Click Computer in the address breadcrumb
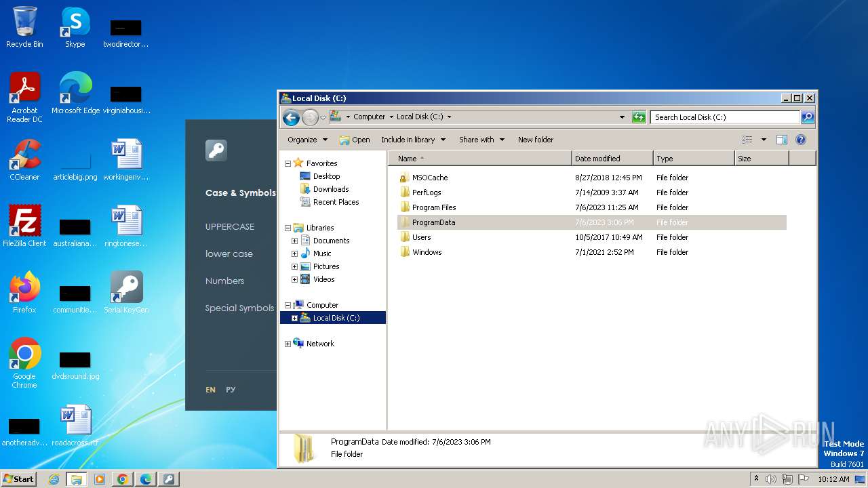Image resolution: width=868 pixels, height=488 pixels. 369,117
